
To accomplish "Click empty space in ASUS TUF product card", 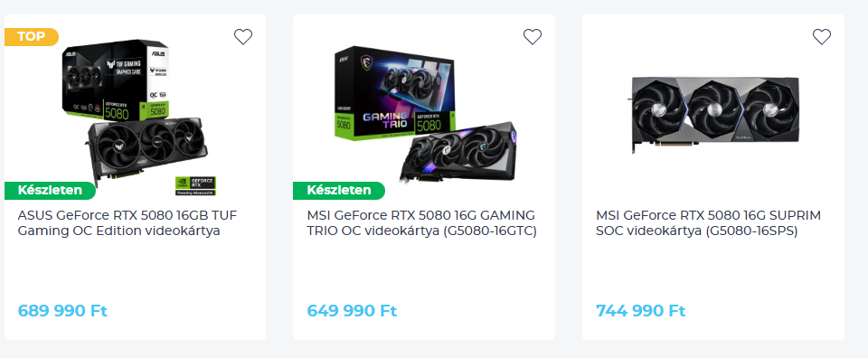I will click(x=135, y=271).
